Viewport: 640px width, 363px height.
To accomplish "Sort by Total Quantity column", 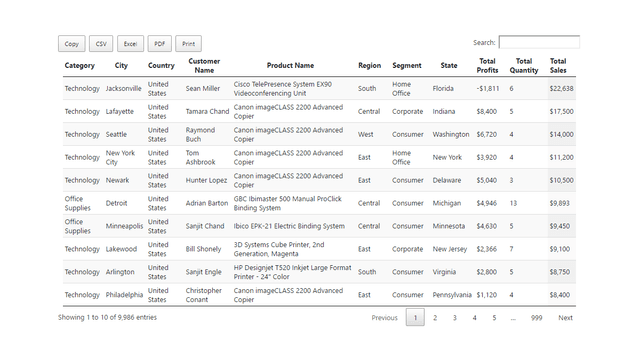I will pyautogui.click(x=524, y=65).
